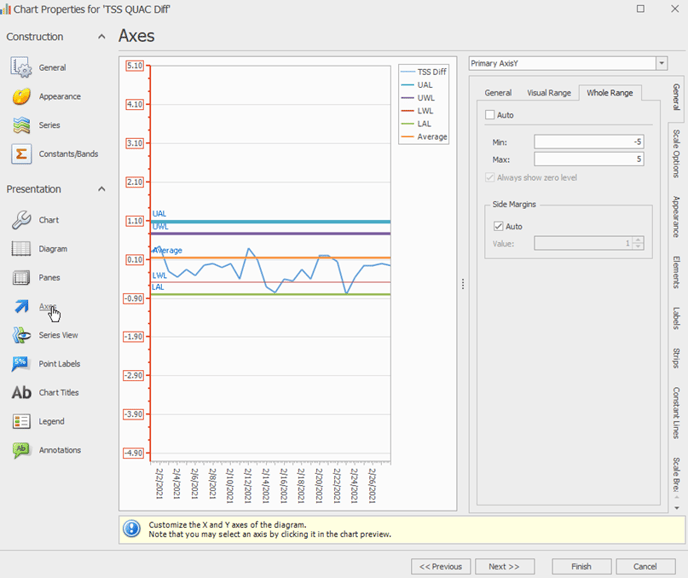Switch to the Visual Range tab
Screen dimensions: 688x578
549,93
